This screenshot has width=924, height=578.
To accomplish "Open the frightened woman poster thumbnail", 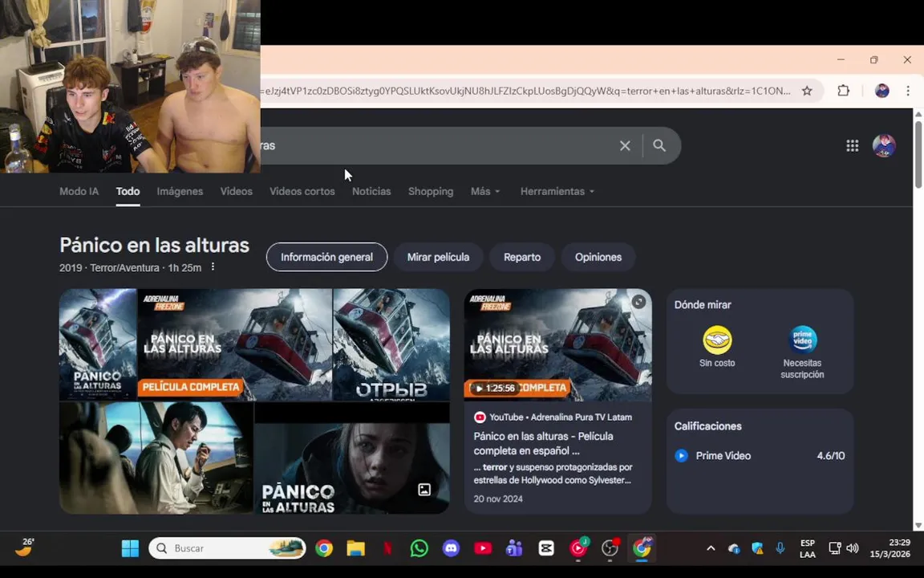I will 352,458.
